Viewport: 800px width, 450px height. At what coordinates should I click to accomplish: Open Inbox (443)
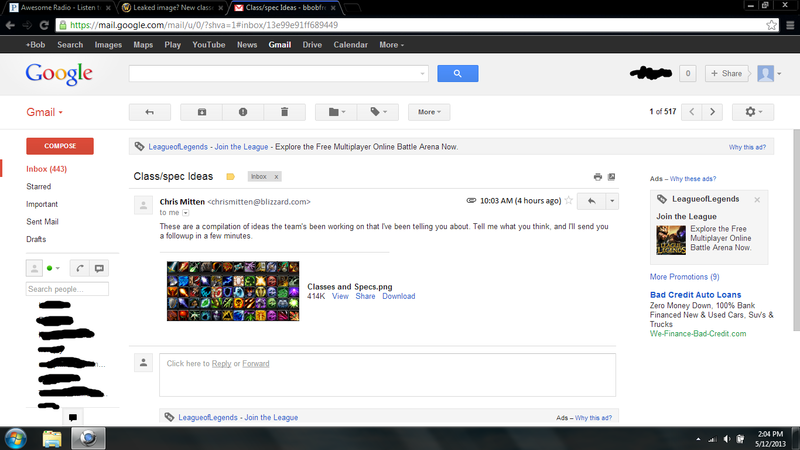(x=46, y=169)
